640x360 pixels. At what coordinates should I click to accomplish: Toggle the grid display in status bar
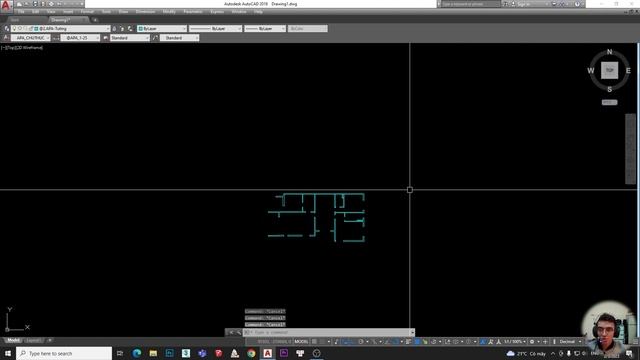[x=314, y=342]
